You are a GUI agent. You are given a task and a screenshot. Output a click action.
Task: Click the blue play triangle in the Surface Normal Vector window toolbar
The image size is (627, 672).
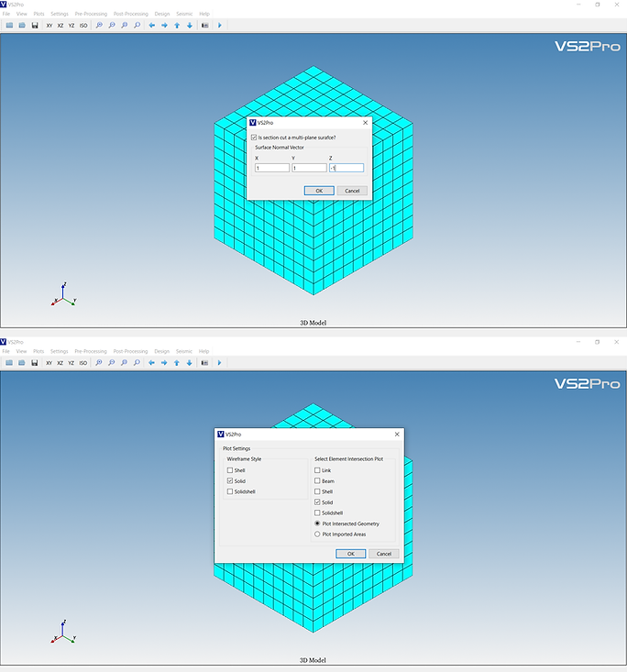click(x=220, y=26)
